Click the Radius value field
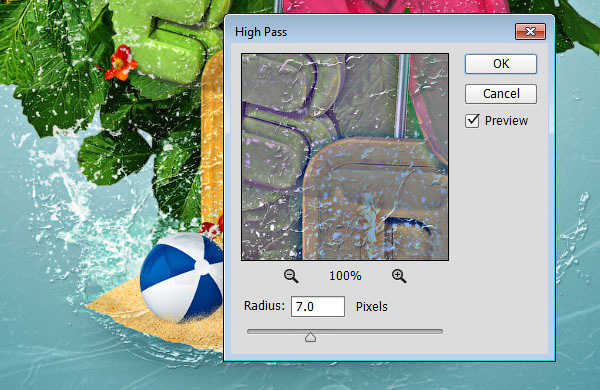 318,307
